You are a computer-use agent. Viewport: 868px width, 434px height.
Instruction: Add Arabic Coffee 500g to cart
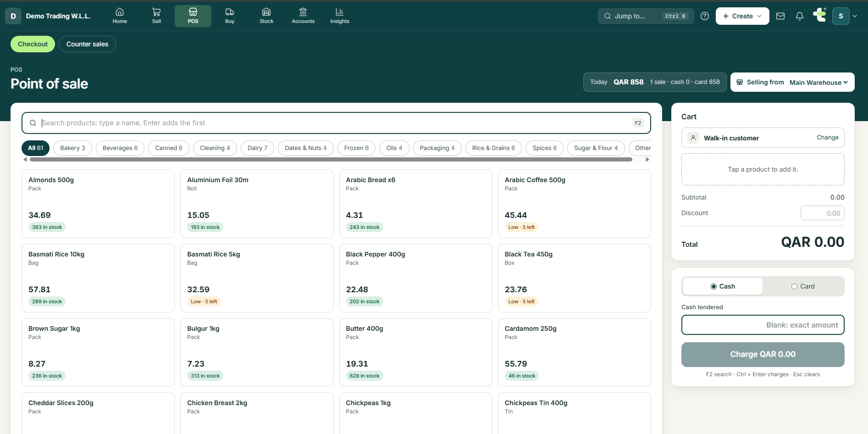tap(575, 204)
